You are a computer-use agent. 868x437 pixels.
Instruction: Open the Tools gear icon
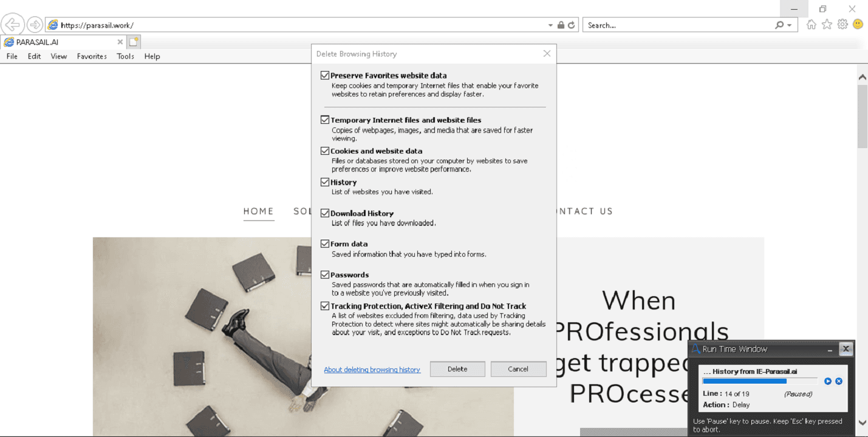(x=842, y=24)
